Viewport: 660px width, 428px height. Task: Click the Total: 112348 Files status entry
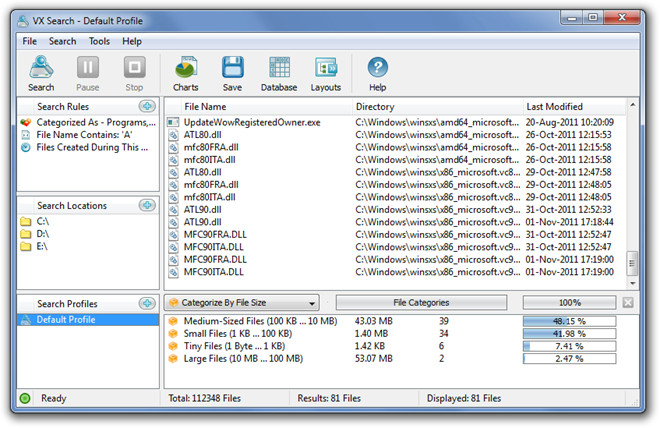pos(205,398)
